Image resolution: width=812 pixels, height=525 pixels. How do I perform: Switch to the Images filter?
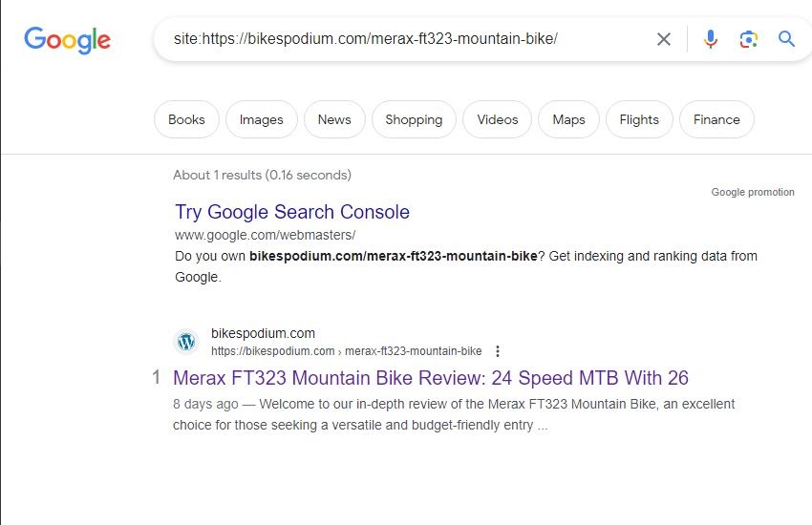(261, 119)
